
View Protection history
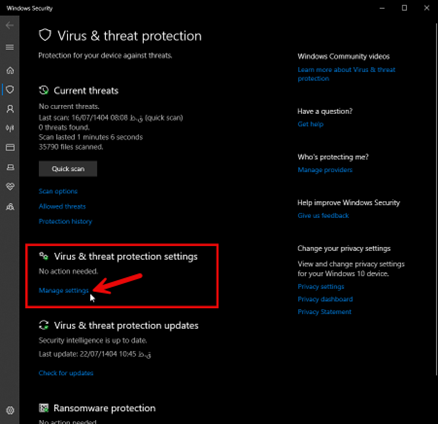pyautogui.click(x=65, y=221)
